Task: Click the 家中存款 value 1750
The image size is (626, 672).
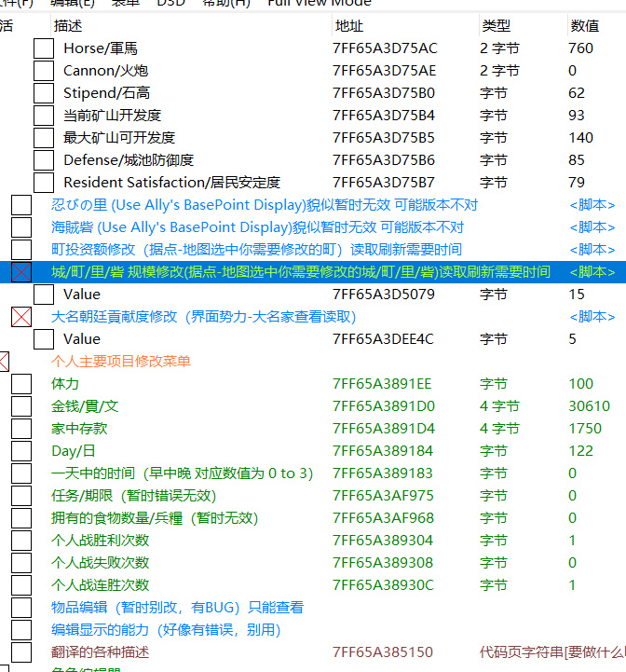Action: coord(585,429)
